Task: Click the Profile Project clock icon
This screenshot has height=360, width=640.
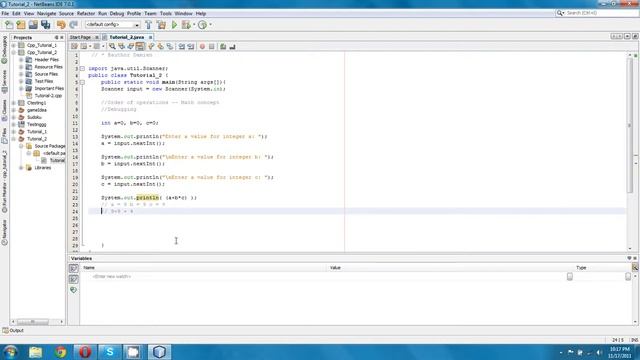Action: tap(202, 25)
